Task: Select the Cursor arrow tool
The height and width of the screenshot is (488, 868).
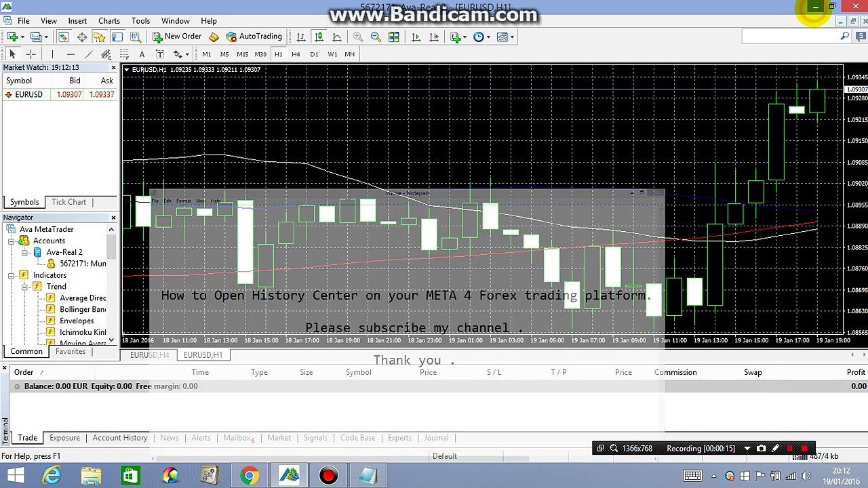Action: coord(12,54)
